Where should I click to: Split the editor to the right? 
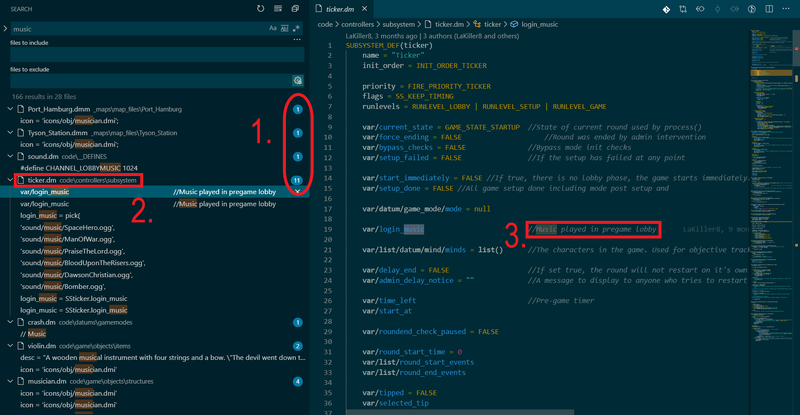pyautogui.click(x=769, y=9)
